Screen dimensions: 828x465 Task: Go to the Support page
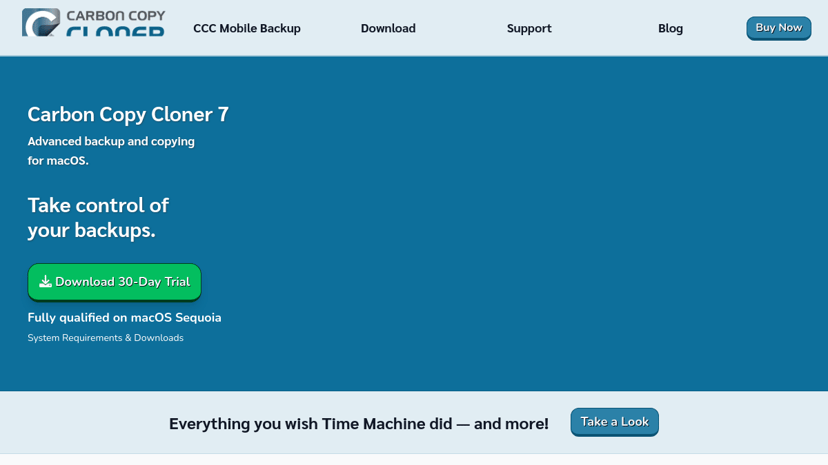click(529, 29)
